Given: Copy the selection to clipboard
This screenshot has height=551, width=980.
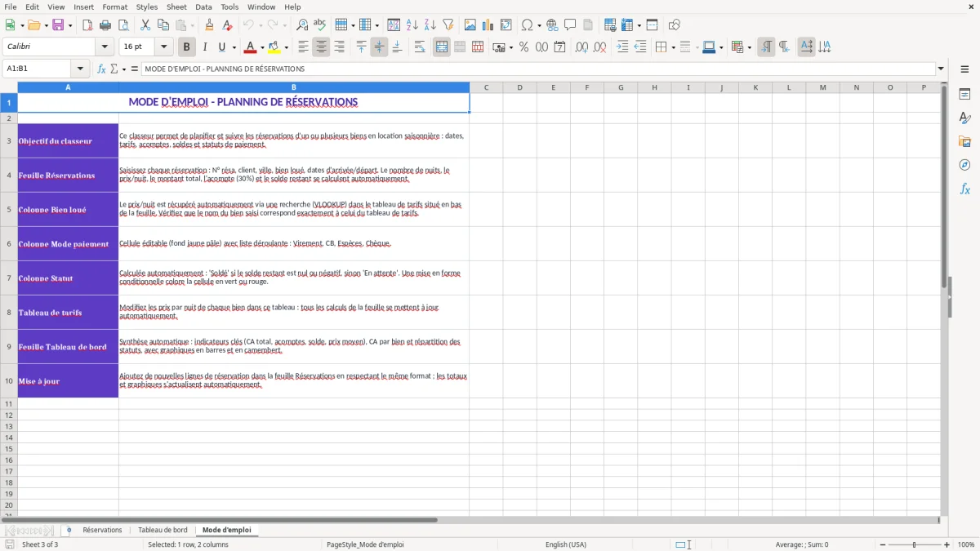Looking at the screenshot, I should (163, 25).
